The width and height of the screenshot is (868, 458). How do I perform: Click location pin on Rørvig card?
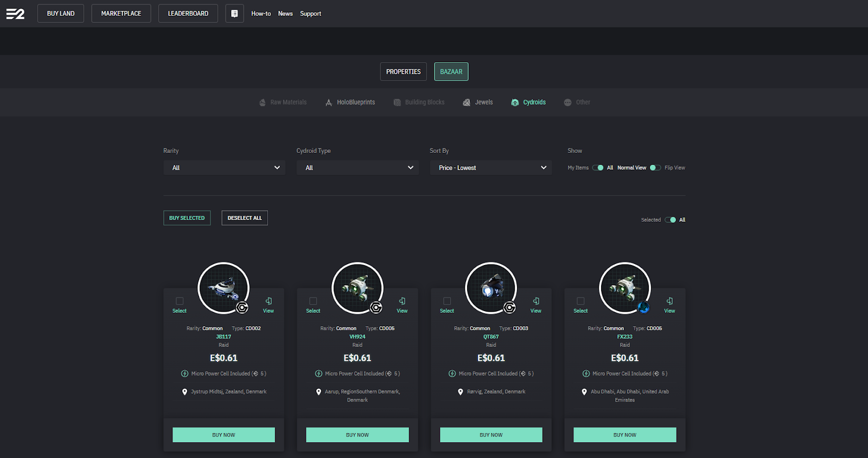click(461, 392)
